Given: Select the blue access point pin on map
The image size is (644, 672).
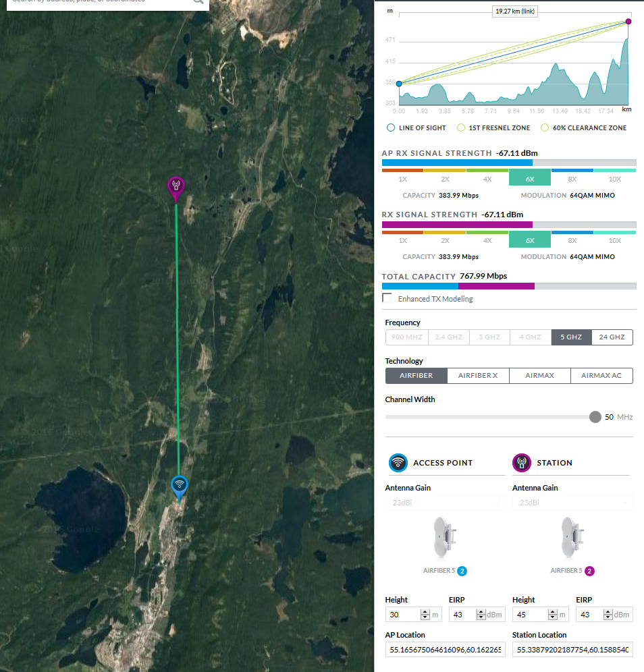Looking at the screenshot, I should click(x=179, y=489).
